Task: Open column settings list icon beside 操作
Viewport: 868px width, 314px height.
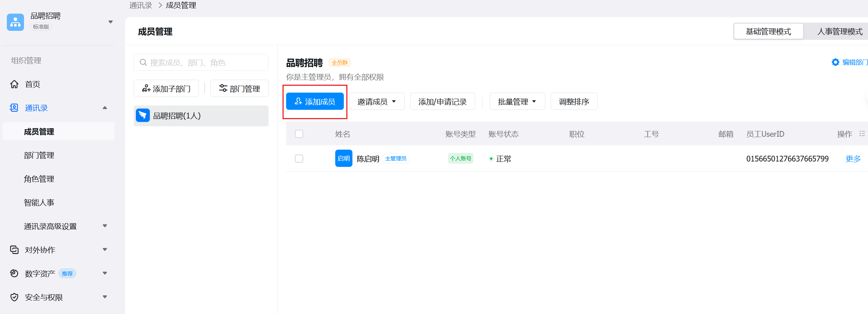Action: [862, 134]
